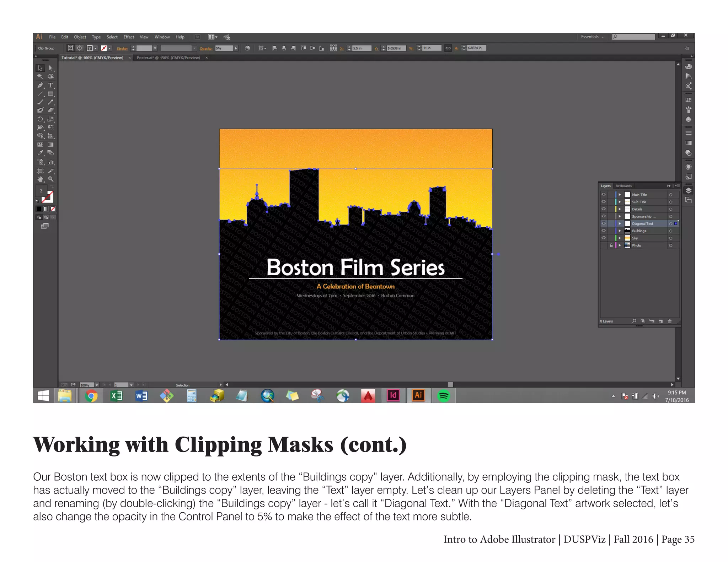Open the Effect menu
The image size is (728, 562).
coord(129,37)
